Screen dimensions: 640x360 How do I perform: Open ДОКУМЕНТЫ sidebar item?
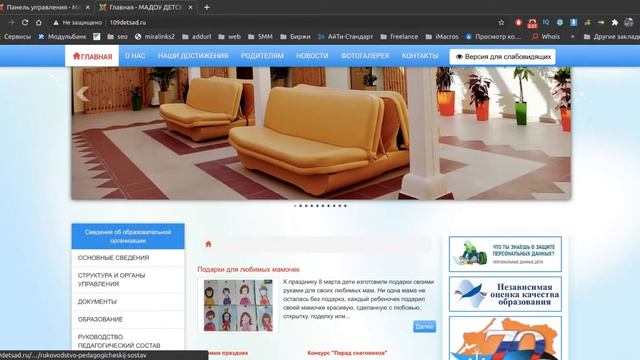[x=128, y=302]
